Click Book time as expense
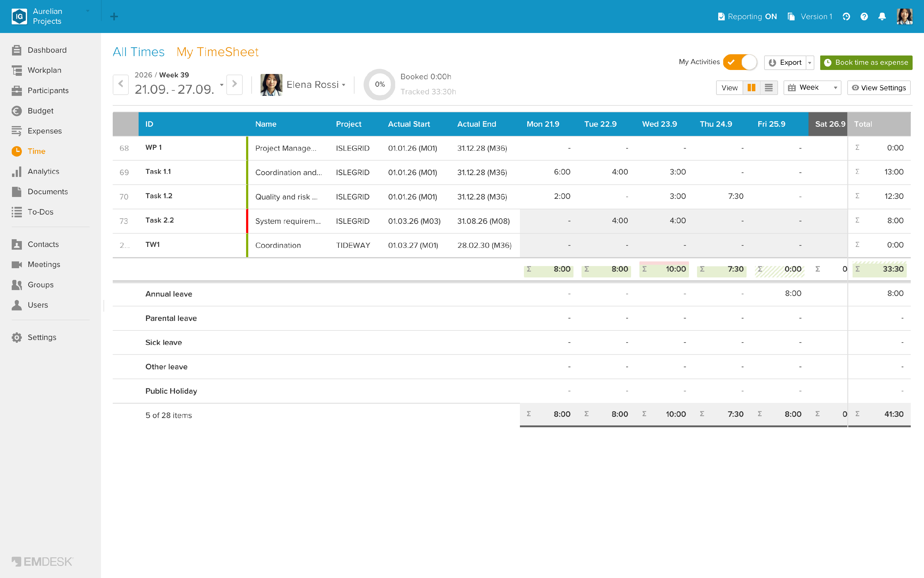Viewport: 924px width, 578px height. [x=866, y=63]
